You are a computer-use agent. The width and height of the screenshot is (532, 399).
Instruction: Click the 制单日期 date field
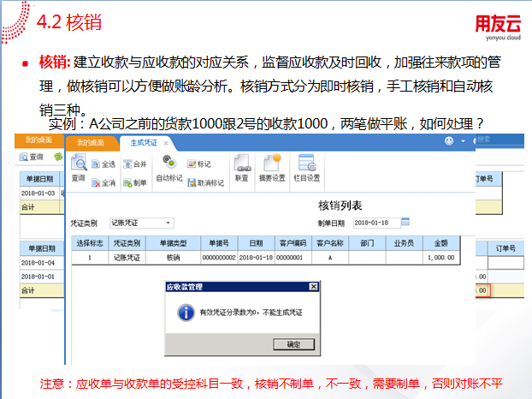click(373, 223)
